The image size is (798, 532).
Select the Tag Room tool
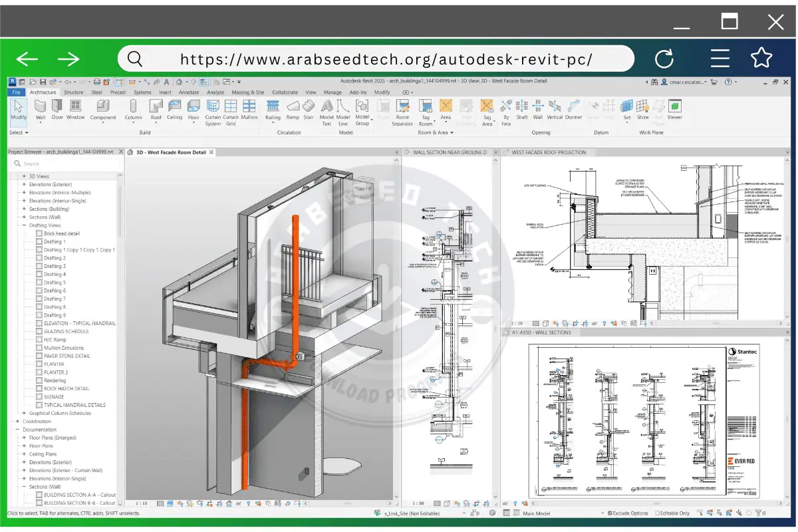426,112
